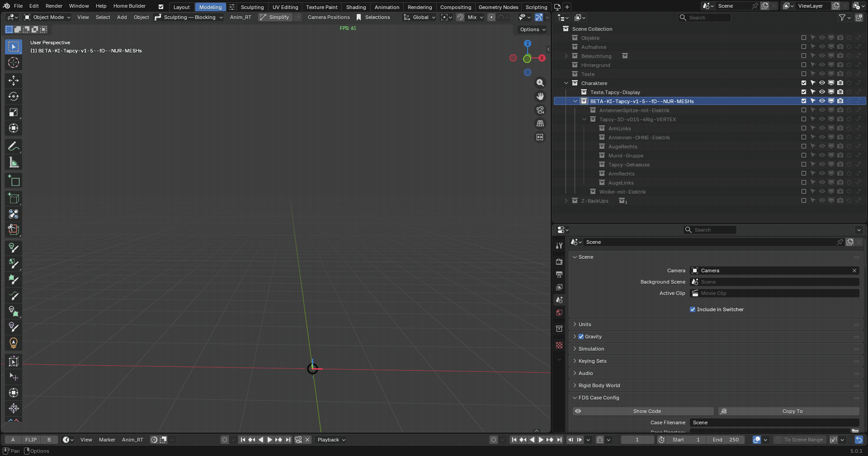This screenshot has width=868, height=456.
Task: Switch to the Render properties tab
Action: coord(559,261)
